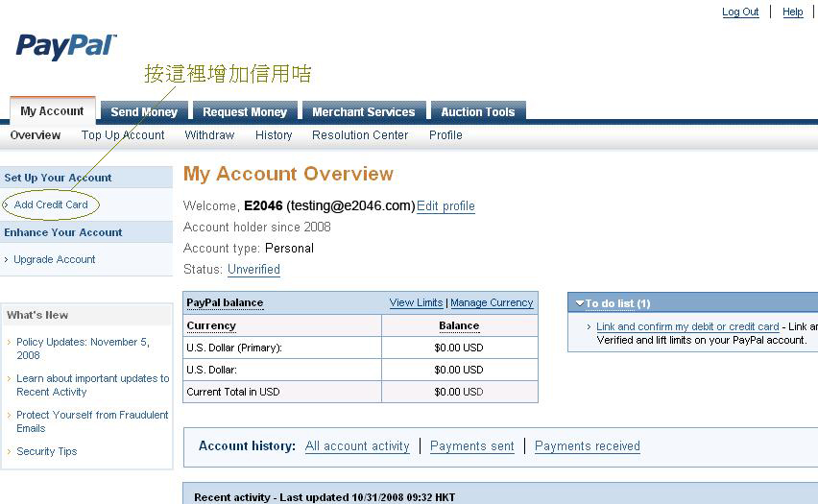Show Payments sent history
This screenshot has width=818, height=504.
point(471,446)
